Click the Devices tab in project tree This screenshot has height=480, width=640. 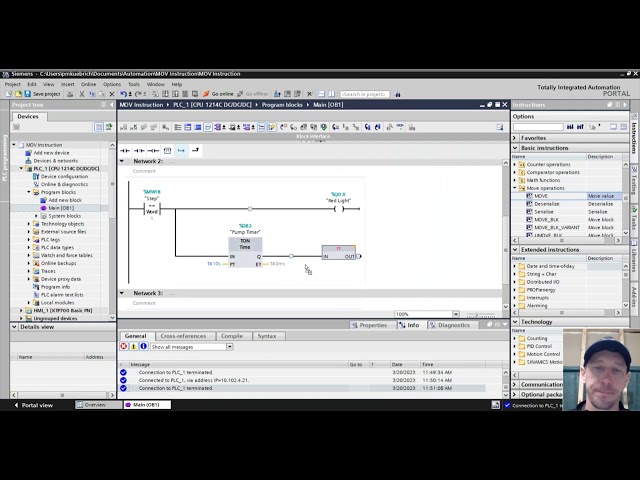tap(28, 116)
